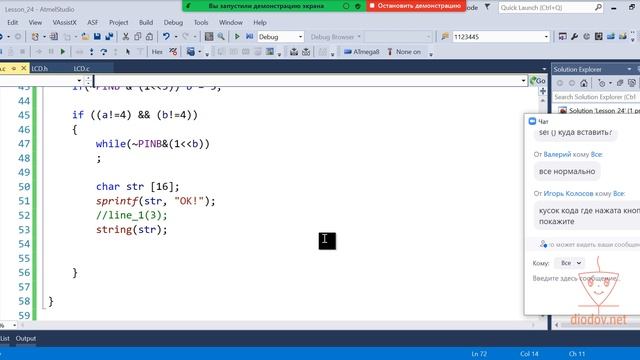Click the Copy icon in toolbar
The height and width of the screenshot is (360, 640).
[138, 37]
